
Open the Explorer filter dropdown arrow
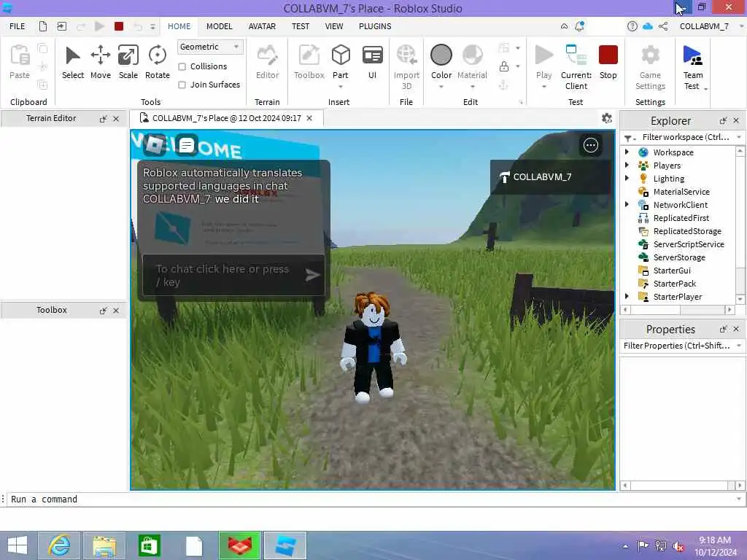739,137
